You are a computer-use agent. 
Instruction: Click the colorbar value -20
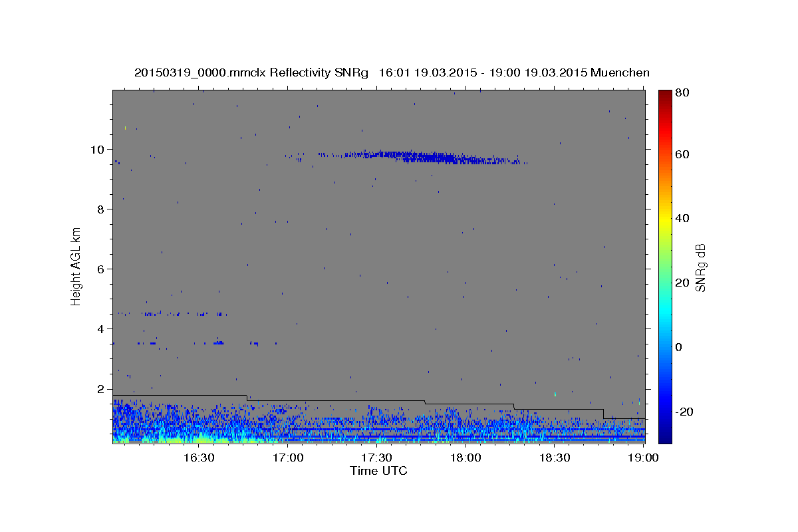683,412
